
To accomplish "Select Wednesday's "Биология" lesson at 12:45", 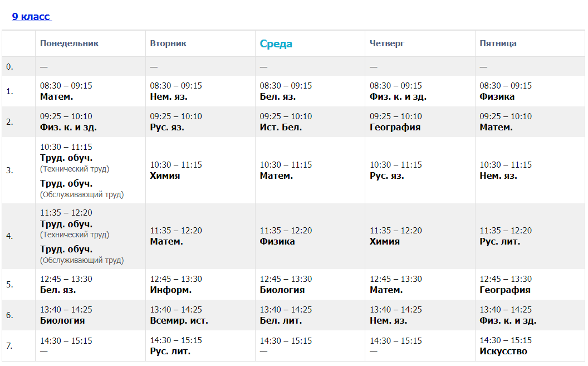I will click(282, 290).
